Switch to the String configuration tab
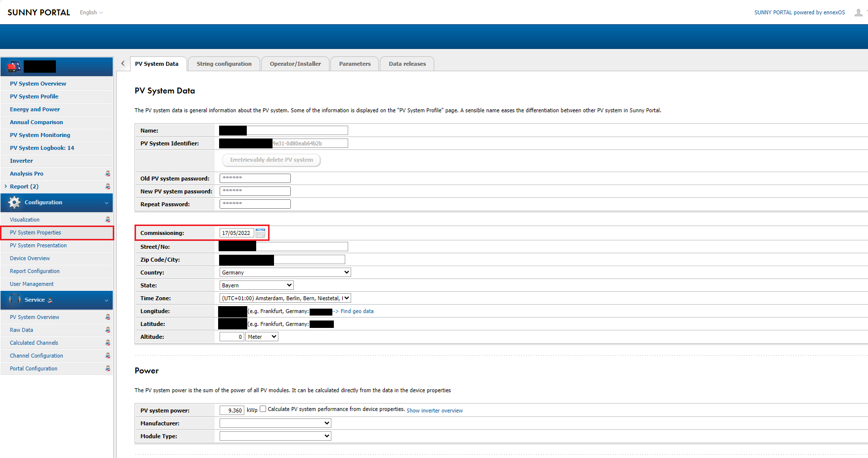 click(224, 64)
